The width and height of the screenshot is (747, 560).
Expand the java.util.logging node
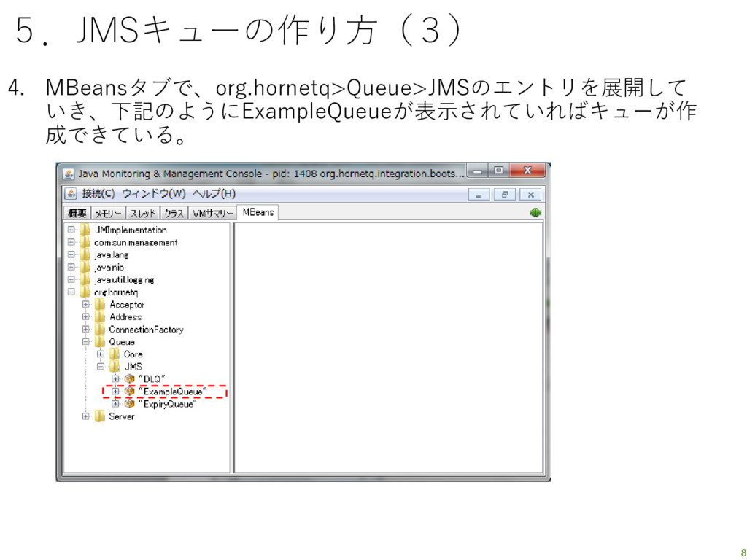pyautogui.click(x=71, y=279)
